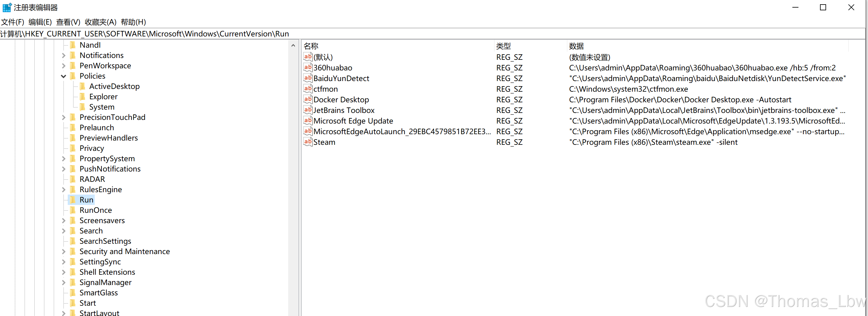Expand the Shell Extensions key
The height and width of the screenshot is (316, 868).
point(63,272)
